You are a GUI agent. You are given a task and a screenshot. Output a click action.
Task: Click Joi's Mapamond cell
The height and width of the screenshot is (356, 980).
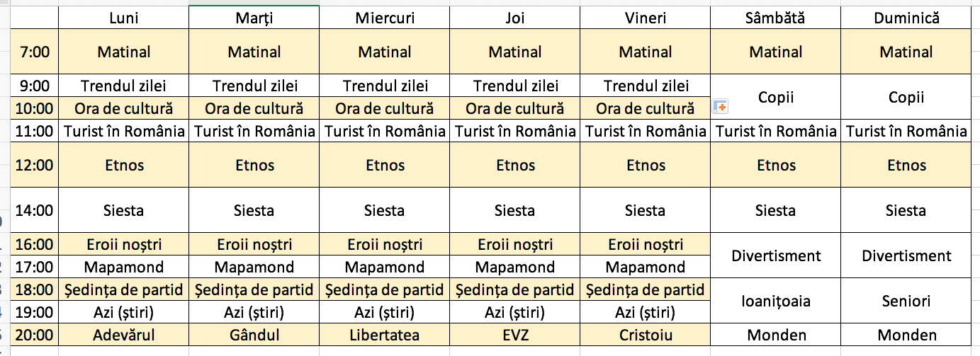tap(515, 267)
